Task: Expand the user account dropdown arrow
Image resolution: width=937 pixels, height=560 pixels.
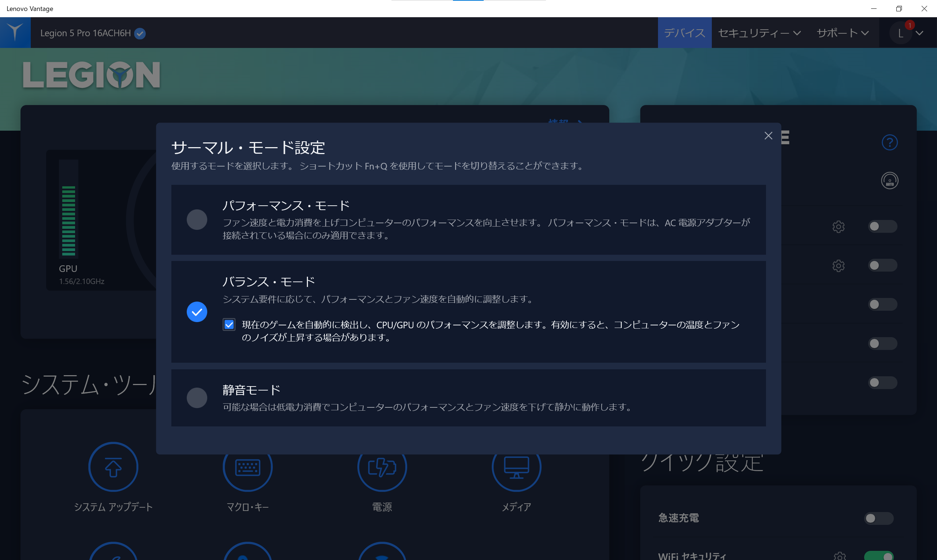Action: click(x=920, y=33)
